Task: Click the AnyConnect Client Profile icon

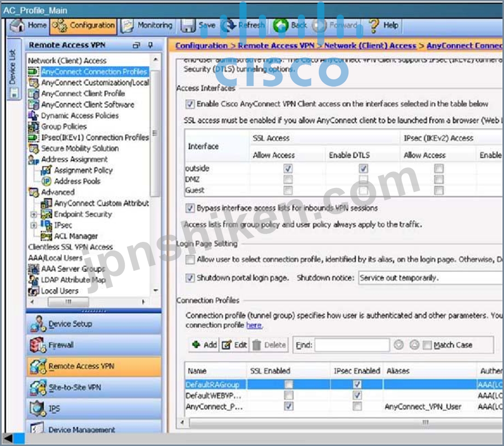Action: (34, 94)
